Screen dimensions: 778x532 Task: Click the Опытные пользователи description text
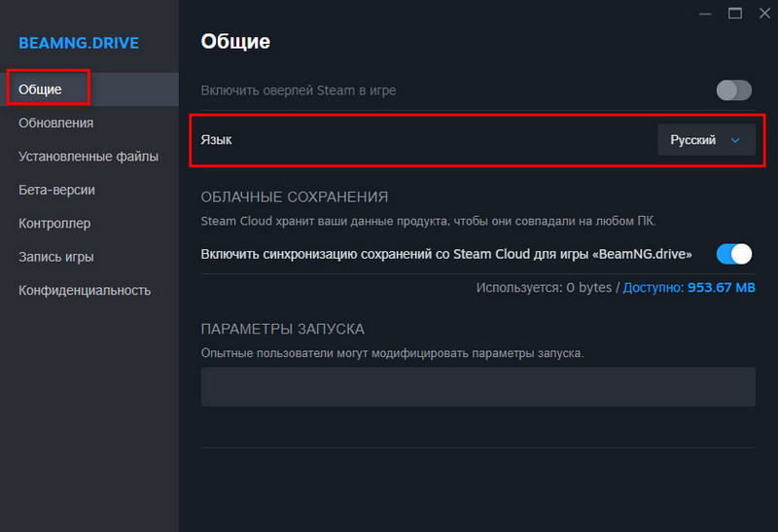(393, 353)
